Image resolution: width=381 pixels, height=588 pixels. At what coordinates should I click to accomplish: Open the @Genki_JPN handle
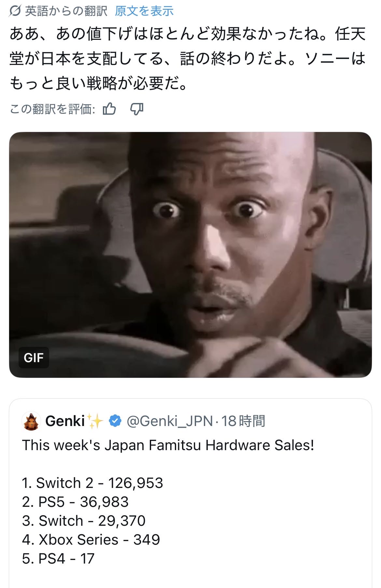169,421
